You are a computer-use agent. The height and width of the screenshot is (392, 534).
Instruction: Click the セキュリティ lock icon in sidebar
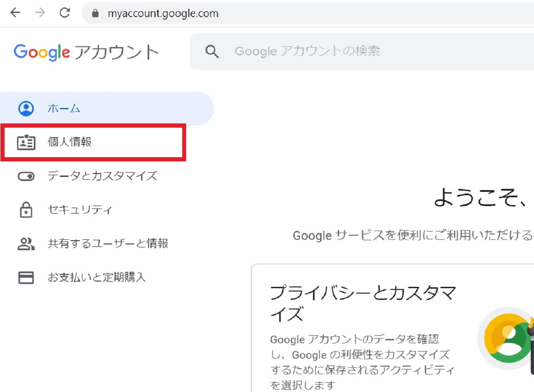click(x=26, y=210)
